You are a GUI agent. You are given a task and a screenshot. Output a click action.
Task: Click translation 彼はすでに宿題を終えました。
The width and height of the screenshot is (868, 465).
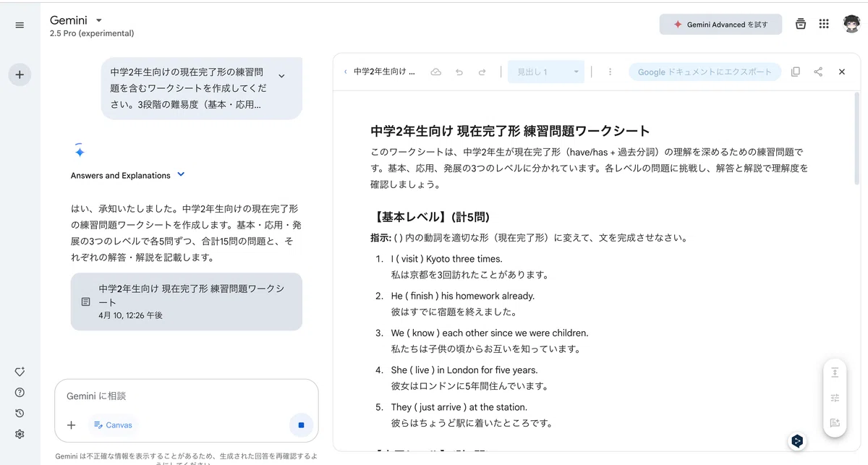(x=454, y=312)
